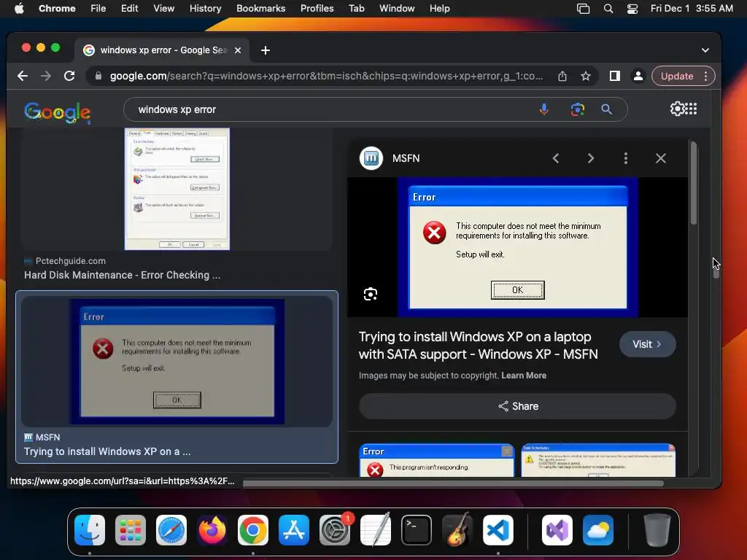The image size is (747, 560).
Task: Share this image result
Action: click(517, 406)
